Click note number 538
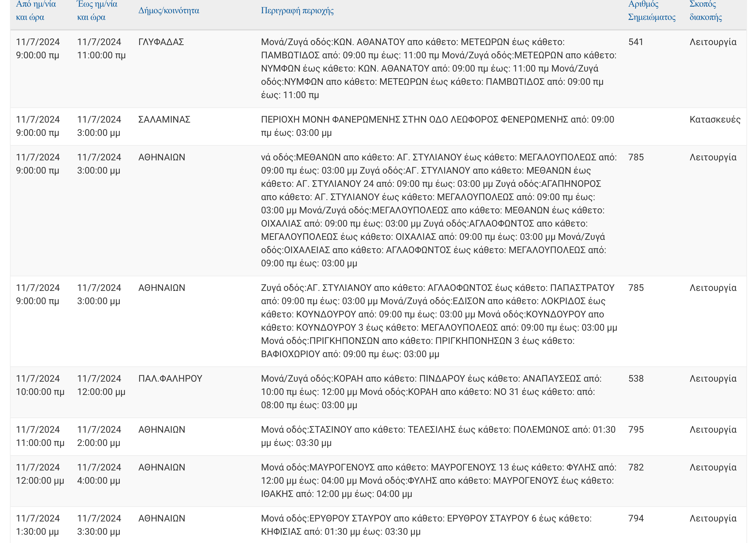Screen dimensions: 756x543 tap(636, 379)
